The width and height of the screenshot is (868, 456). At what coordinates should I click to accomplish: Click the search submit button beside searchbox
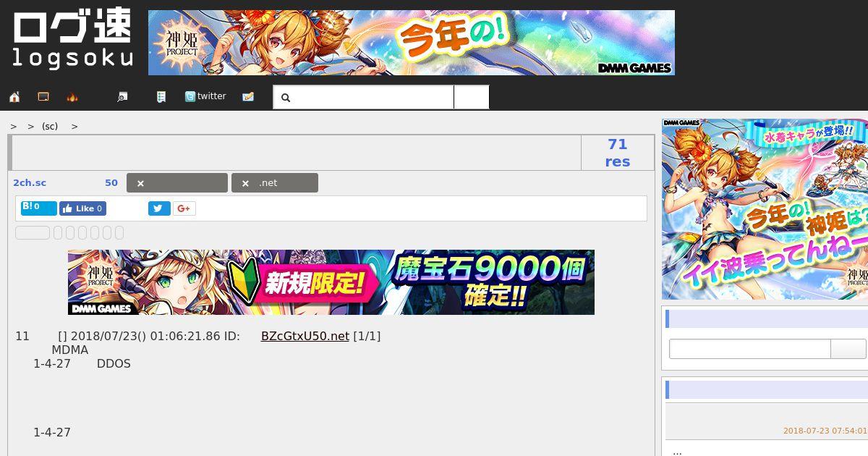click(471, 97)
